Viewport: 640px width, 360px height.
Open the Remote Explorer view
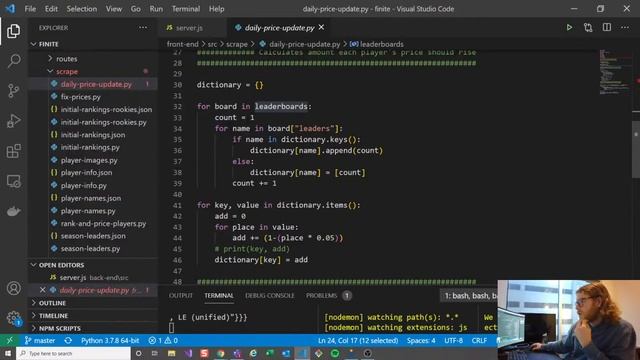[x=13, y=181]
